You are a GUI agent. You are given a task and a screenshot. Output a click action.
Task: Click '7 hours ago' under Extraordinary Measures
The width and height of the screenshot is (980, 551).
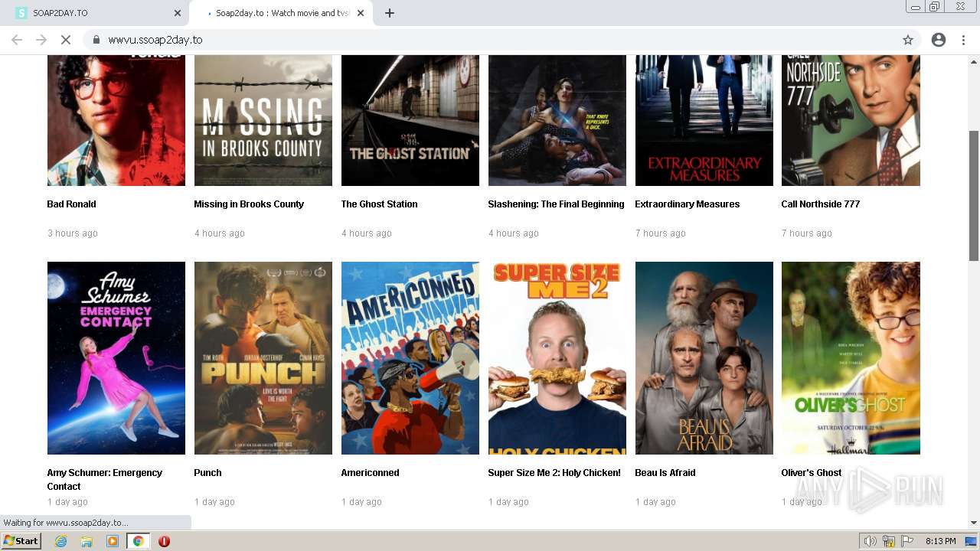click(x=660, y=233)
